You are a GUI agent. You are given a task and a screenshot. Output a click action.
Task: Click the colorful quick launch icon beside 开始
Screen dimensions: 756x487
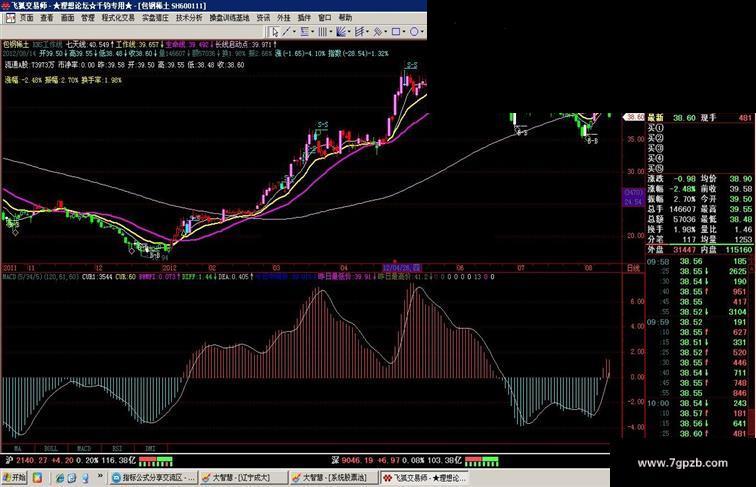tap(37, 478)
